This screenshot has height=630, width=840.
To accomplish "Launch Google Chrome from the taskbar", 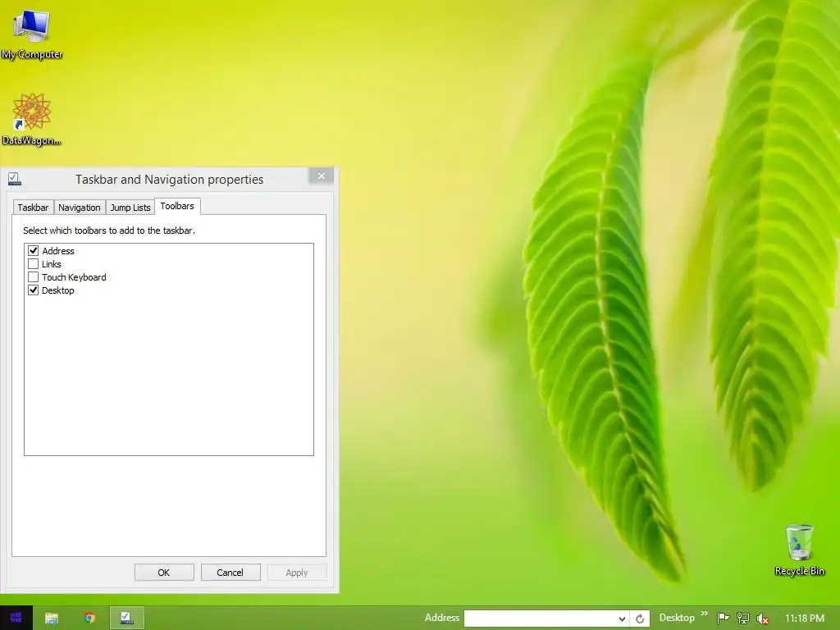I will pyautogui.click(x=90, y=619).
